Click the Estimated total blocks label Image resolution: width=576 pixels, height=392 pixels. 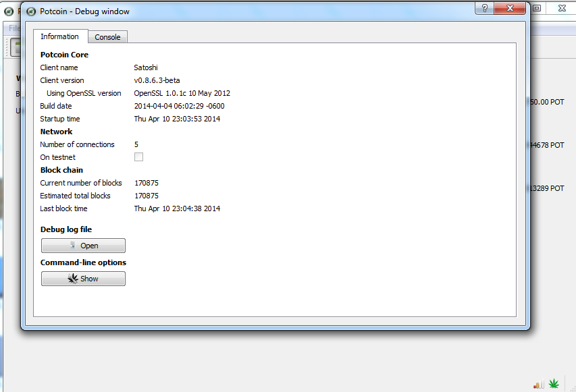coord(76,196)
